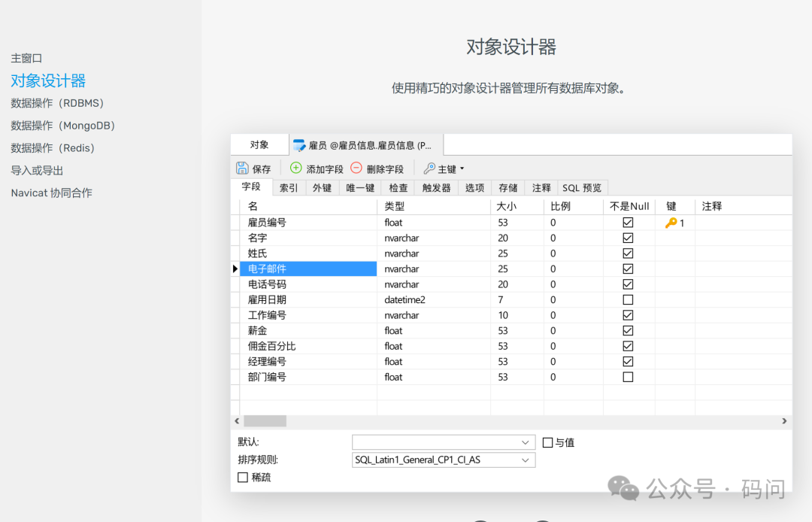Image resolution: width=812 pixels, height=522 pixels.
Task: Open Navicat 协同合作 sidebar link
Action: point(51,193)
